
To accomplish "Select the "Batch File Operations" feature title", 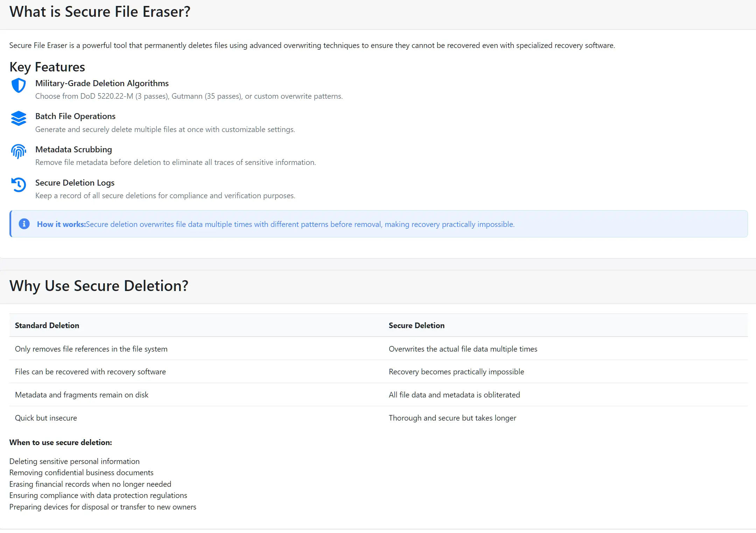I will [x=75, y=116].
